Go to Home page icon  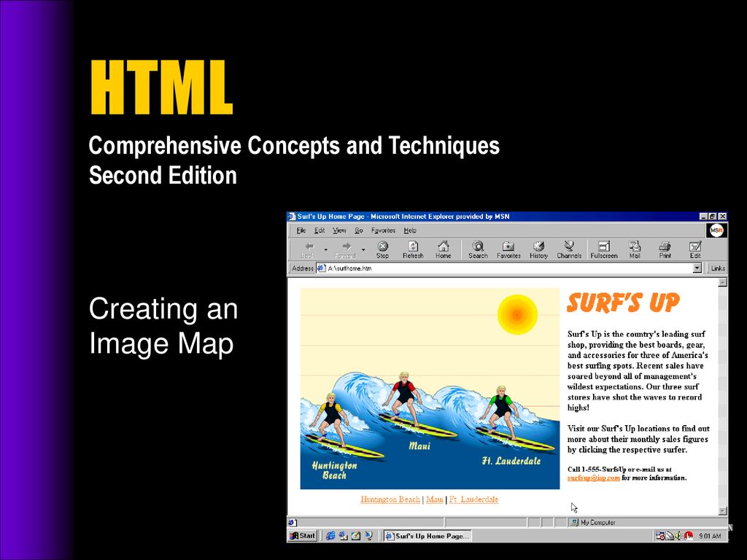tap(443, 249)
